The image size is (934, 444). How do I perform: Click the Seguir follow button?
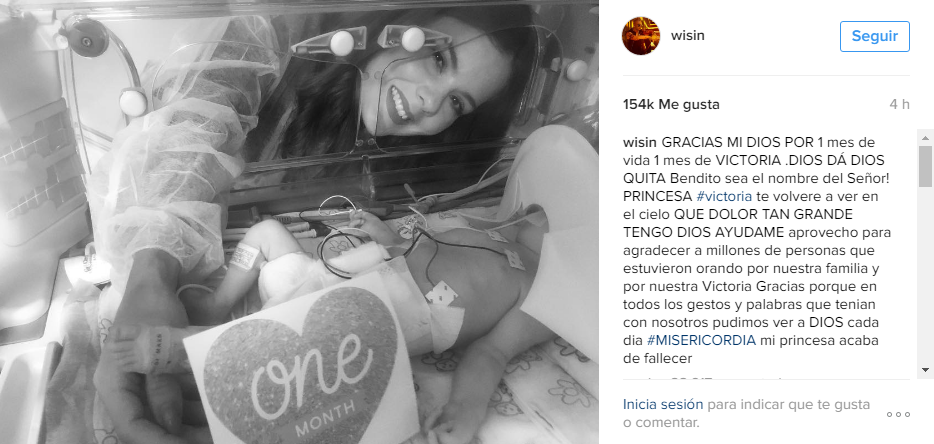[874, 36]
